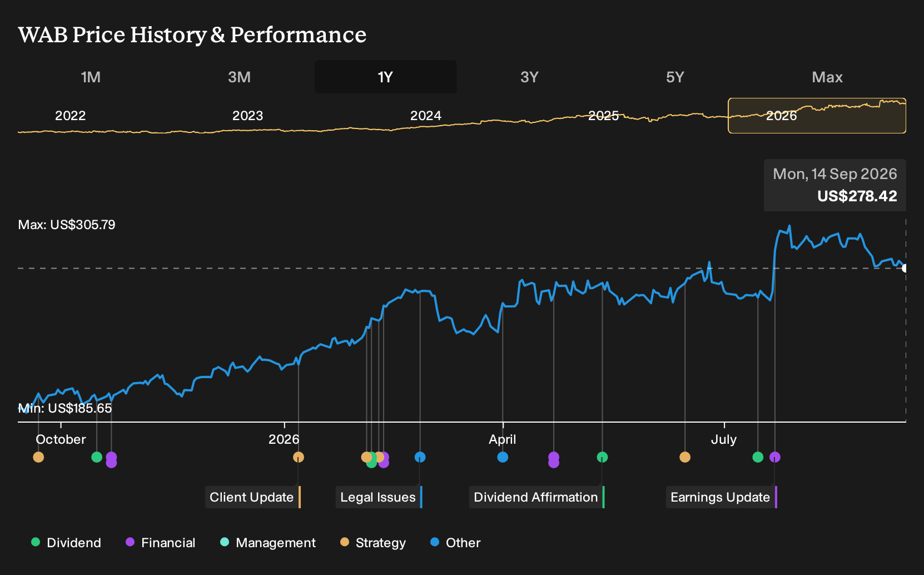Image resolution: width=924 pixels, height=575 pixels.
Task: Click the WAB Price History & Performance heading
Action: [x=192, y=34]
